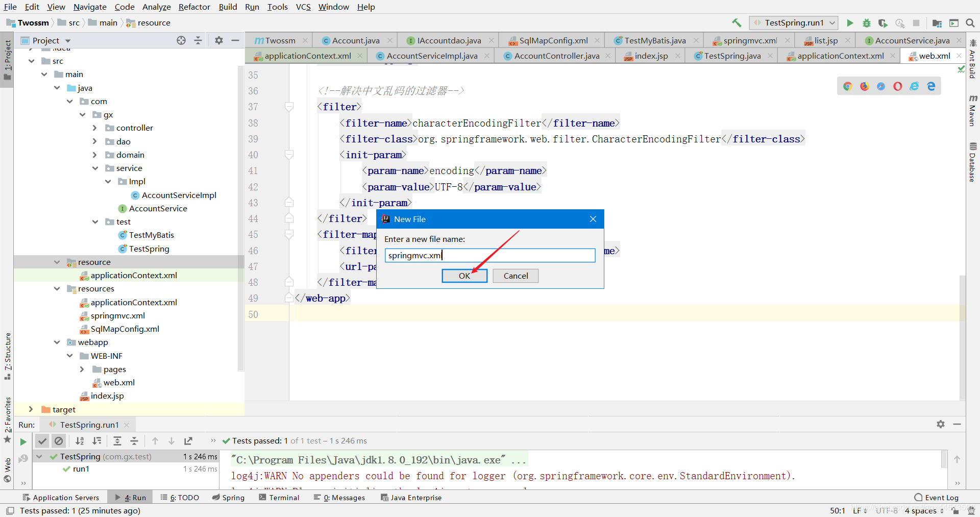
Task: Toggle the Sort Alphabetically button in the Run panel
Action: point(80,441)
